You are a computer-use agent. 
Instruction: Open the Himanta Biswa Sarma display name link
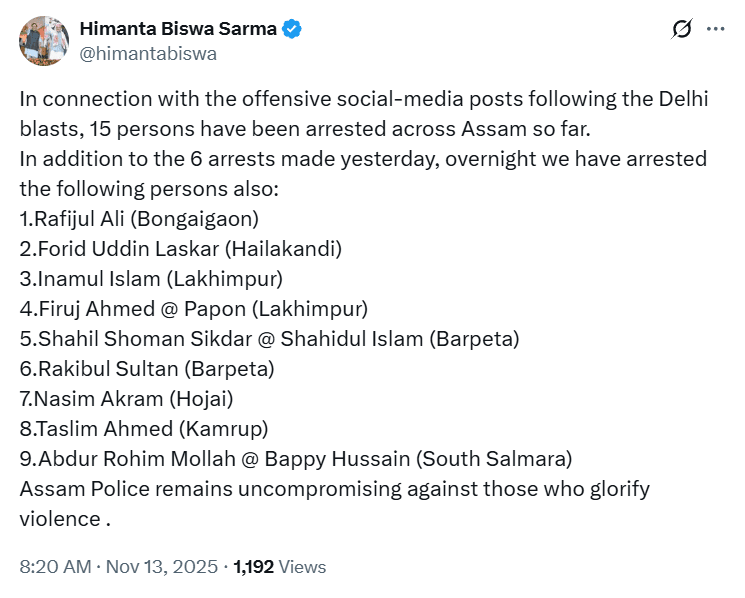coord(177,29)
